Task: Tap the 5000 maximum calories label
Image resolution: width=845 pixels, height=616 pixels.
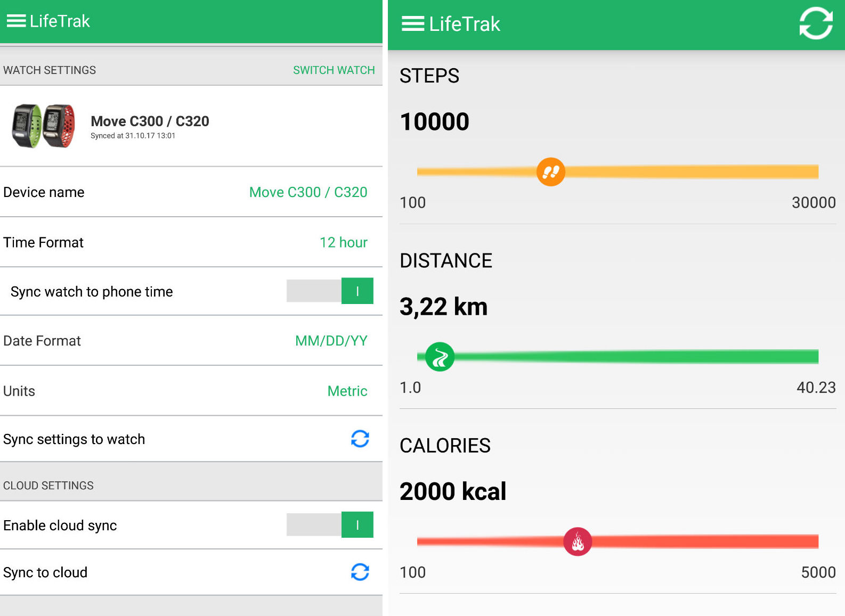Action: pyautogui.click(x=818, y=572)
